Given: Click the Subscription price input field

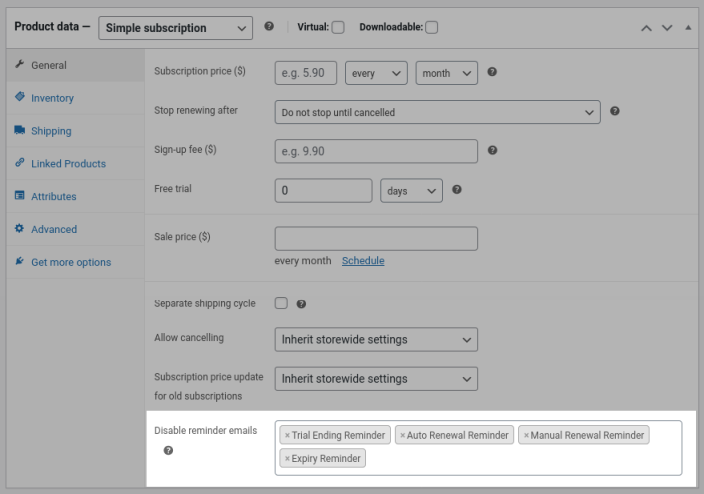Looking at the screenshot, I should click(305, 73).
